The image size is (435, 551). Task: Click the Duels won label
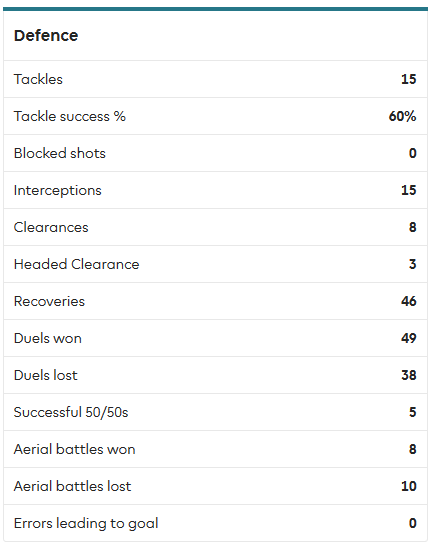(x=47, y=338)
